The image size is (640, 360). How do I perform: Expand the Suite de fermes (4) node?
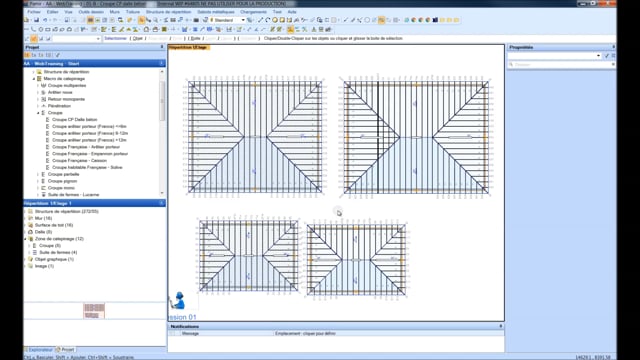click(29, 253)
